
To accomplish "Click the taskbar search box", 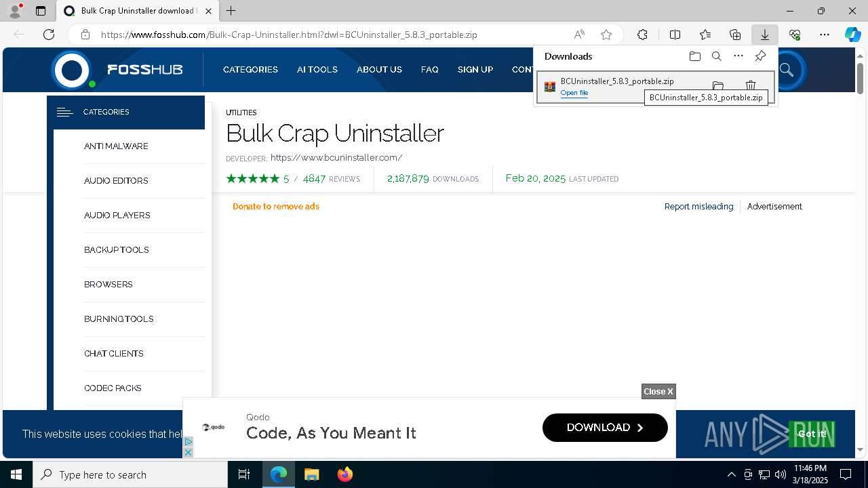I will (130, 474).
